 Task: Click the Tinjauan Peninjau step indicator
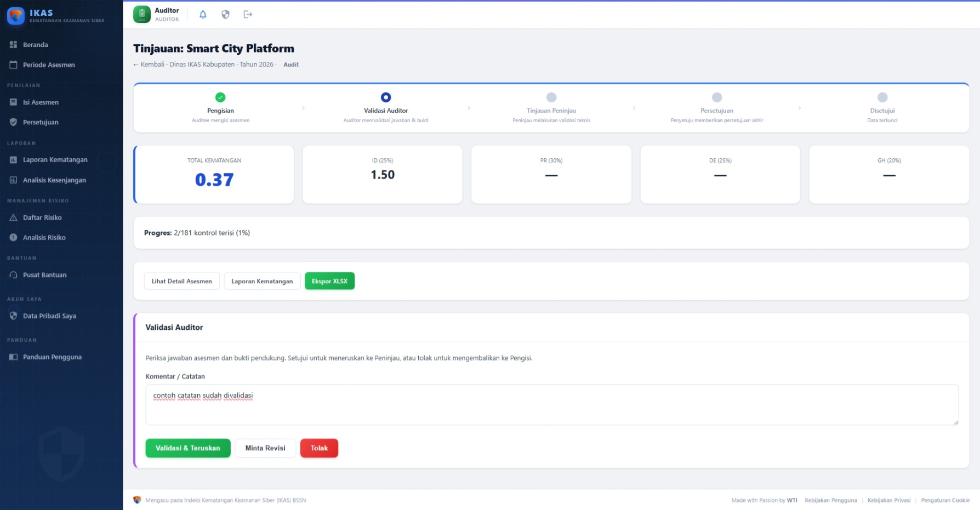coord(551,98)
